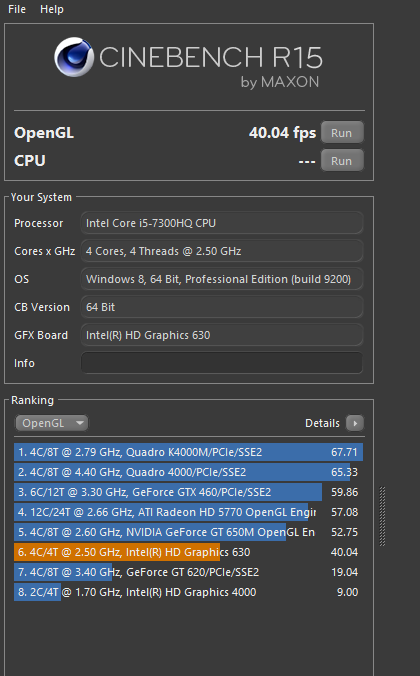Click the OS field showing Windows 8
This screenshot has width=420, height=676.
click(x=222, y=279)
